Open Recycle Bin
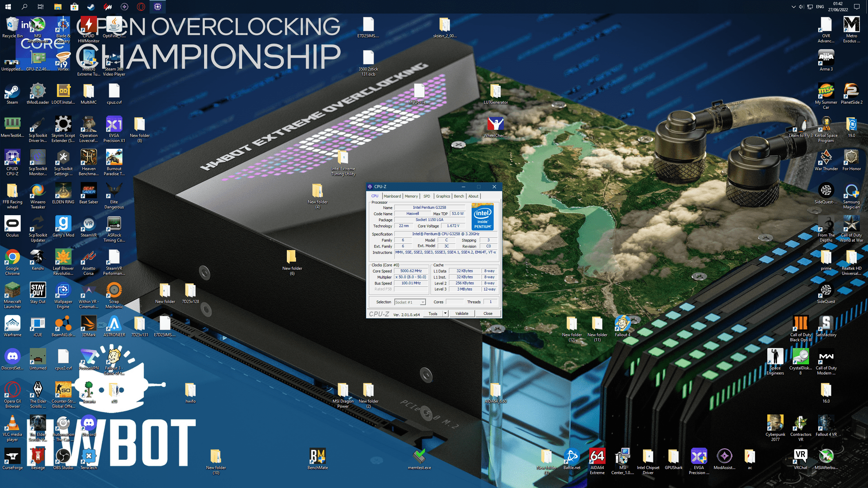 click(x=12, y=27)
